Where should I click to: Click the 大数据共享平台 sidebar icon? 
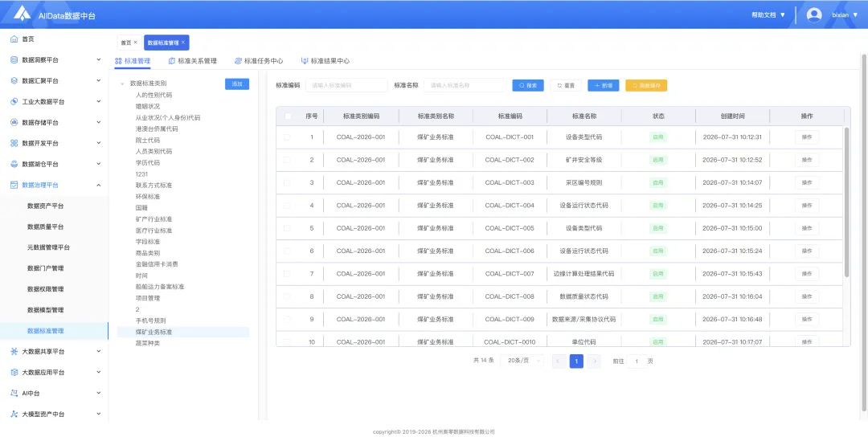point(14,351)
